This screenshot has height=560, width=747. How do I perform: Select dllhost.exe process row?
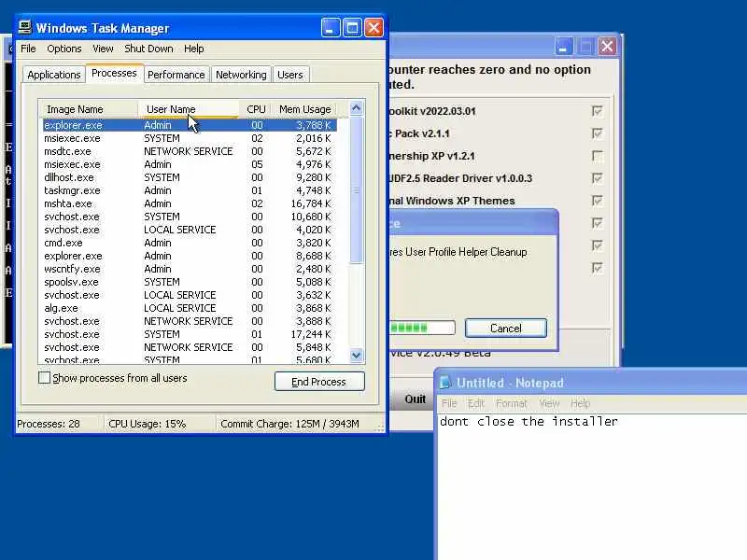click(x=188, y=177)
